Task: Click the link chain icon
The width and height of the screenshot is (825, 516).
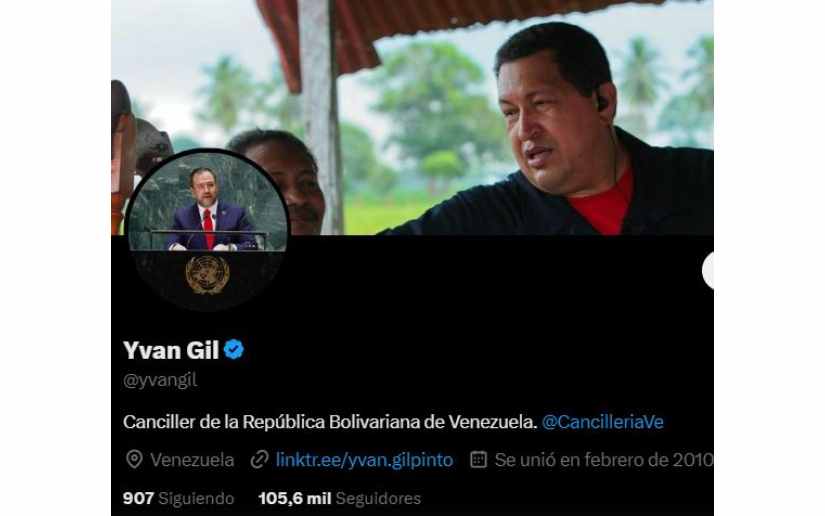Action: (259, 460)
